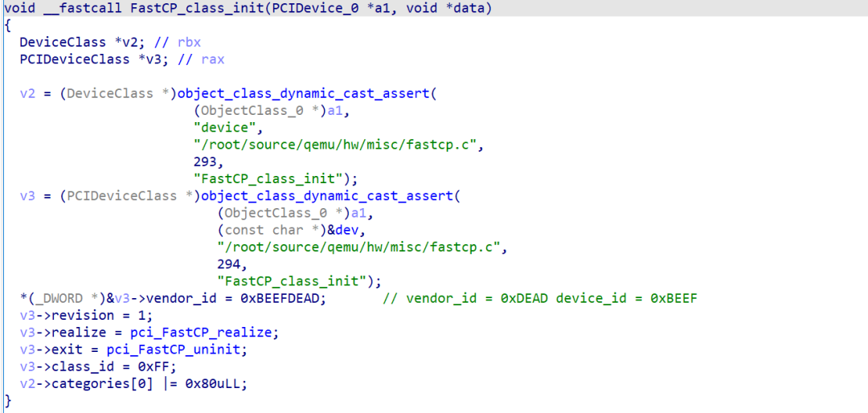The height and width of the screenshot is (413, 868).
Task: Click function name FastCP_class_init in the signature
Action: coord(197,10)
